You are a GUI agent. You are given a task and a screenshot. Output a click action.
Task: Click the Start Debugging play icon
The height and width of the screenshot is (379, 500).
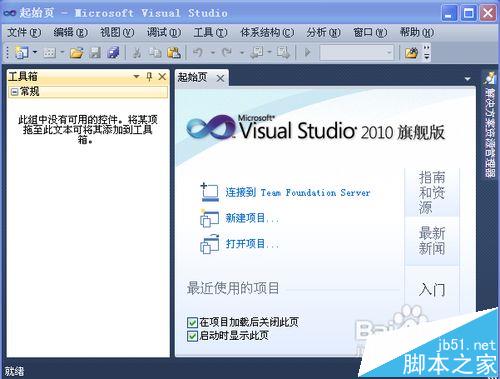point(308,52)
